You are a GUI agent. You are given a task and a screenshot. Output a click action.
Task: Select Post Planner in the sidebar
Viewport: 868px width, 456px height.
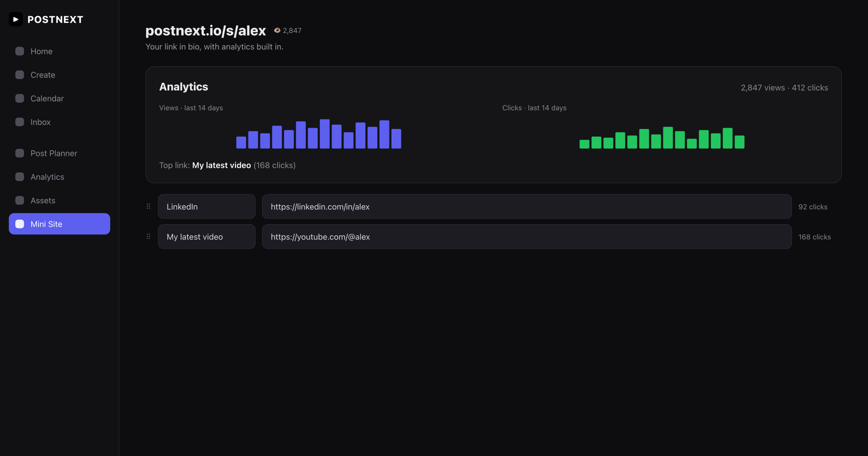59,153
